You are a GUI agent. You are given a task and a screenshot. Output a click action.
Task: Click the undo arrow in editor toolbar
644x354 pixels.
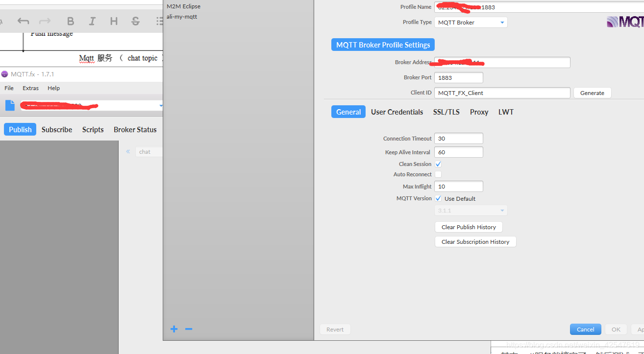(23, 21)
